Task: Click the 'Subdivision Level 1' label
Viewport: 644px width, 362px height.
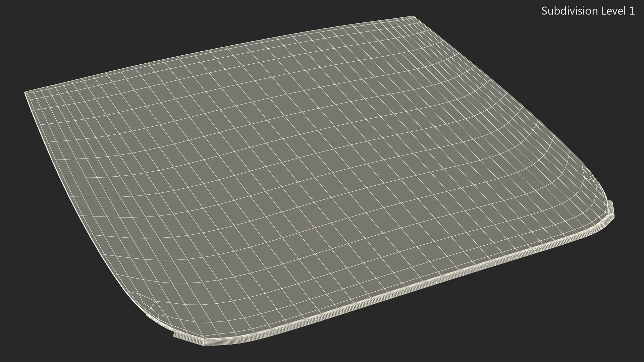Action: click(x=588, y=11)
